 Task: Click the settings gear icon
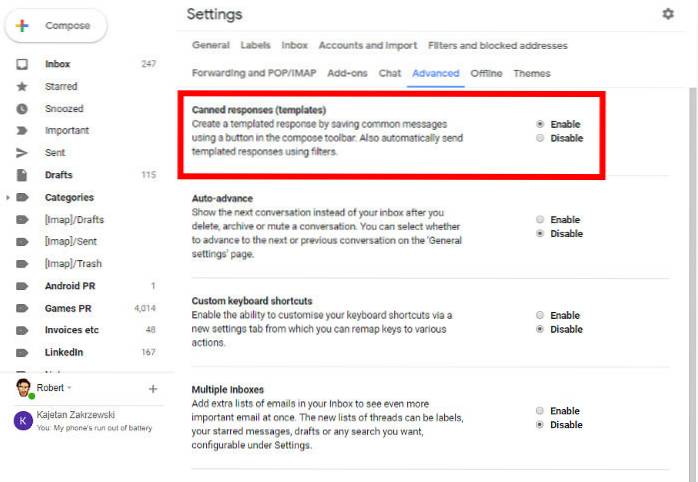(668, 14)
